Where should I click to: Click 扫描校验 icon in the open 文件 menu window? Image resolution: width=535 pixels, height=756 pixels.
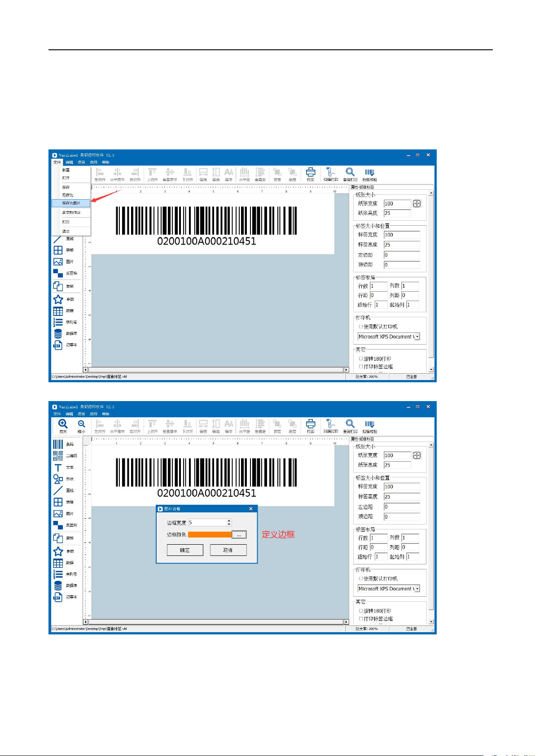pyautogui.click(x=369, y=172)
